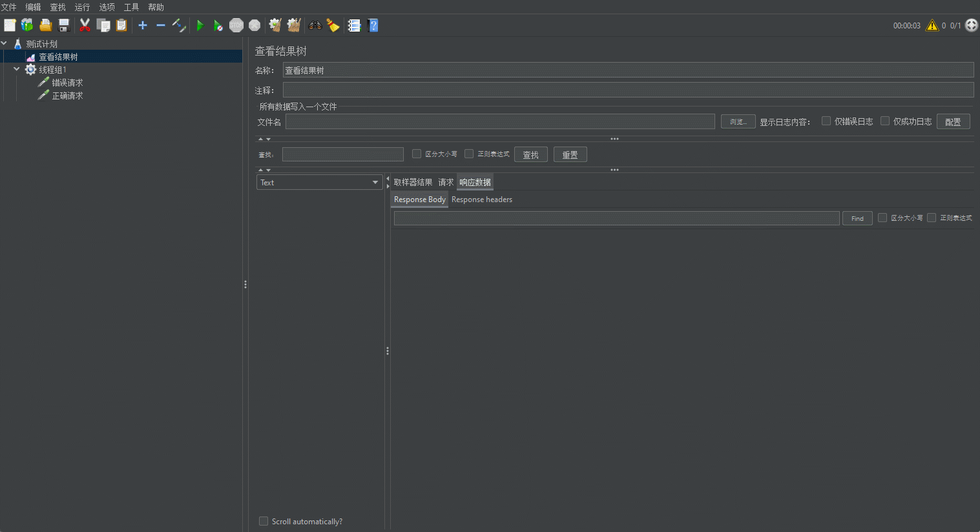Collapse the 线程组1 tree node
980x532 pixels.
click(17, 69)
